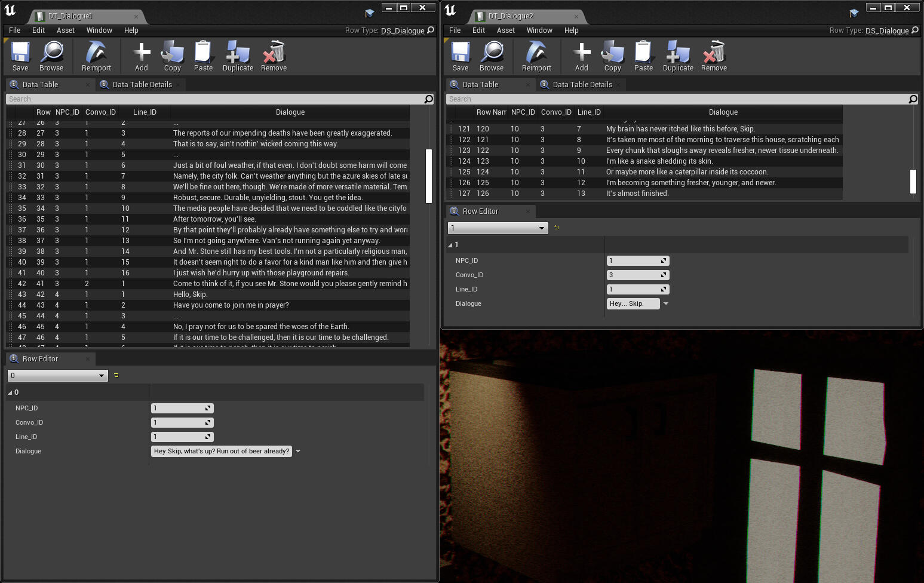Screen dimensions: 924x583
Task: Collapse row 1 section in DT_Dialogue2 Row Editor
Action: click(450, 245)
